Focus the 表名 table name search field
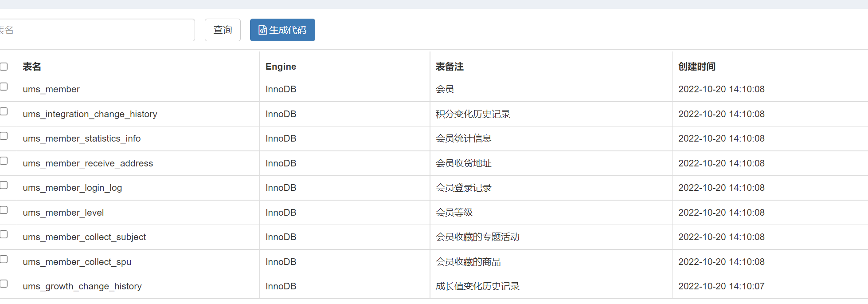The image size is (868, 304). [x=97, y=30]
